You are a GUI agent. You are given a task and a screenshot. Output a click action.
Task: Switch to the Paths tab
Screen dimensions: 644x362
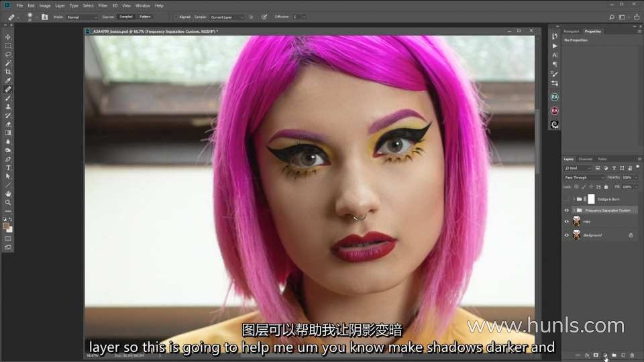click(602, 159)
